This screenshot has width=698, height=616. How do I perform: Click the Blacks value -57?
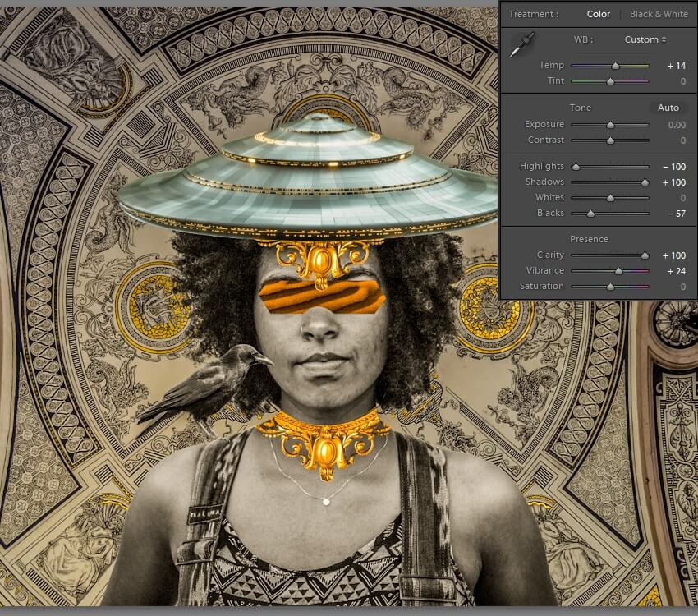[677, 214]
